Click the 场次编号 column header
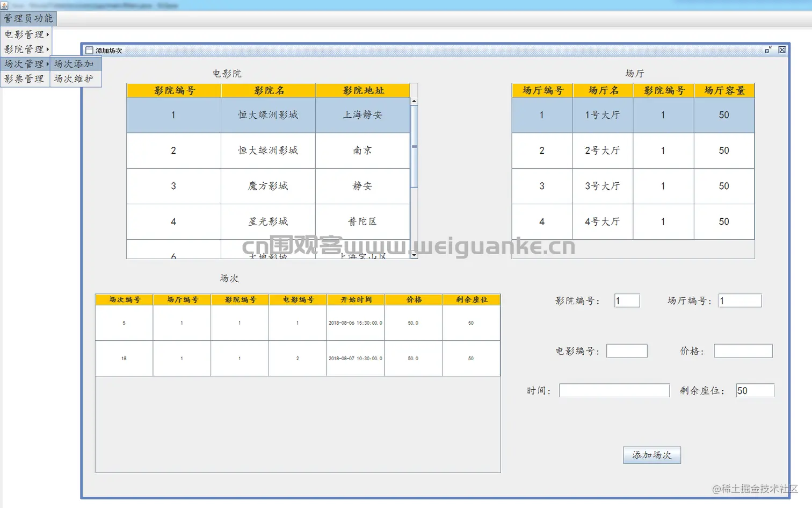 [124, 299]
